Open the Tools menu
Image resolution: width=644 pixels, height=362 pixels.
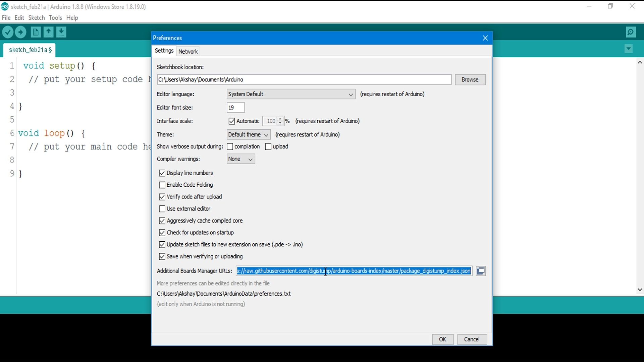pyautogui.click(x=55, y=18)
